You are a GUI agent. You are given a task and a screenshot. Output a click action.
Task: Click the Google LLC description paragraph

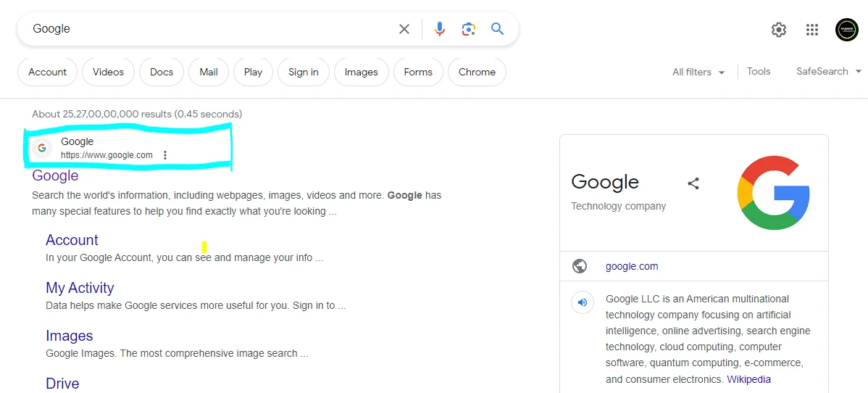coord(708,339)
